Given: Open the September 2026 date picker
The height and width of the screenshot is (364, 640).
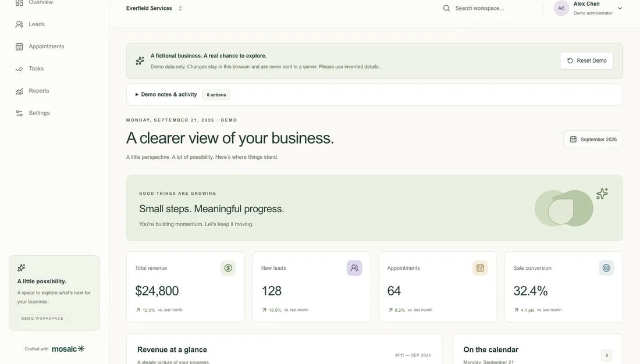Looking at the screenshot, I should tap(593, 140).
